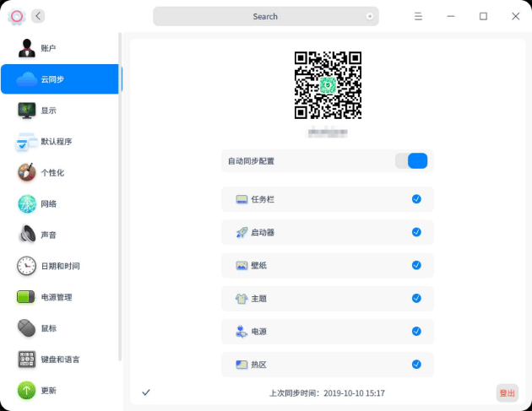Click the QR code image
This screenshot has width=532, height=411.
[x=328, y=85]
